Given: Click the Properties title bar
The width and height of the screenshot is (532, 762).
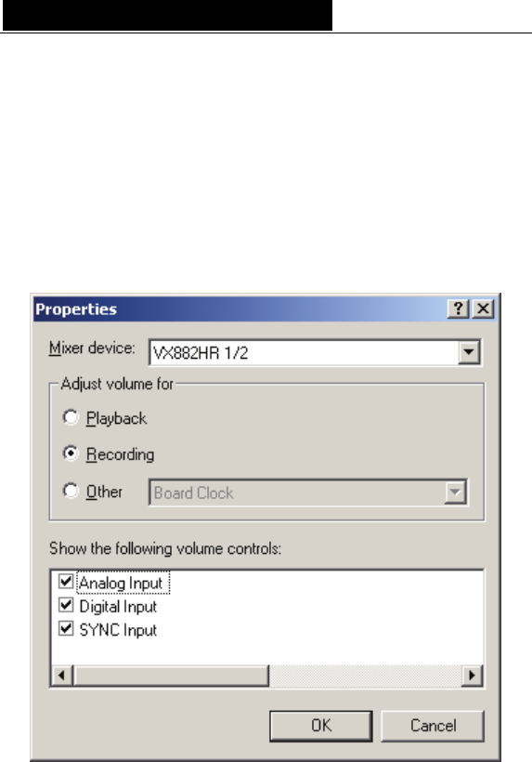Looking at the screenshot, I should 240,309.
